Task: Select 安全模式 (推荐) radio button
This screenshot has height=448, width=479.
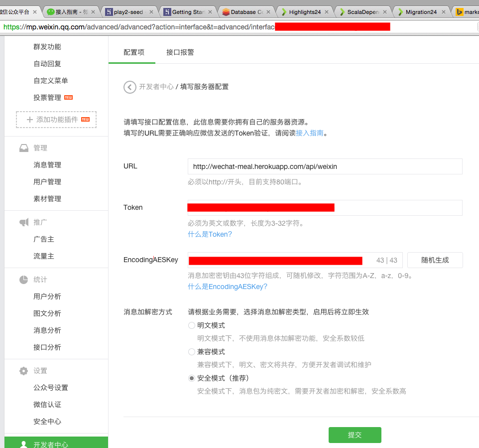Action: (192, 378)
